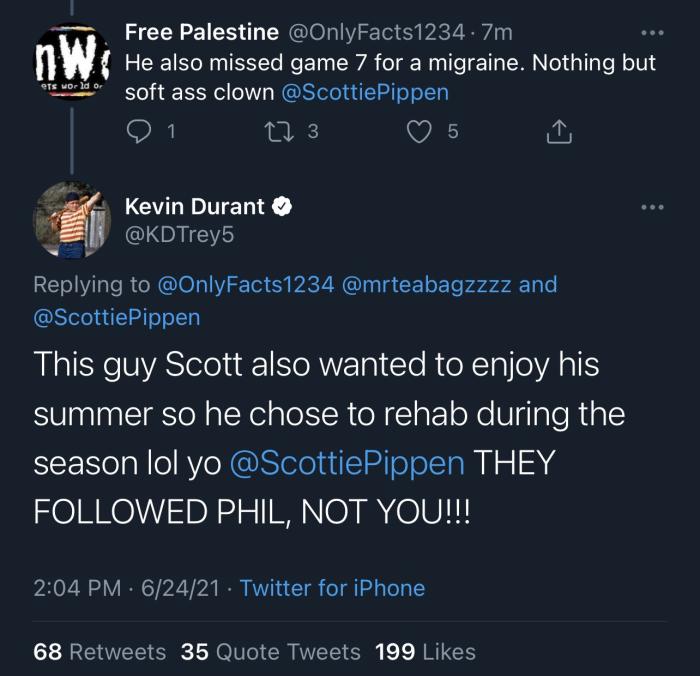This screenshot has height=676, width=700.
Task: Open more options for Kevin Durant tweet
Action: (652, 208)
